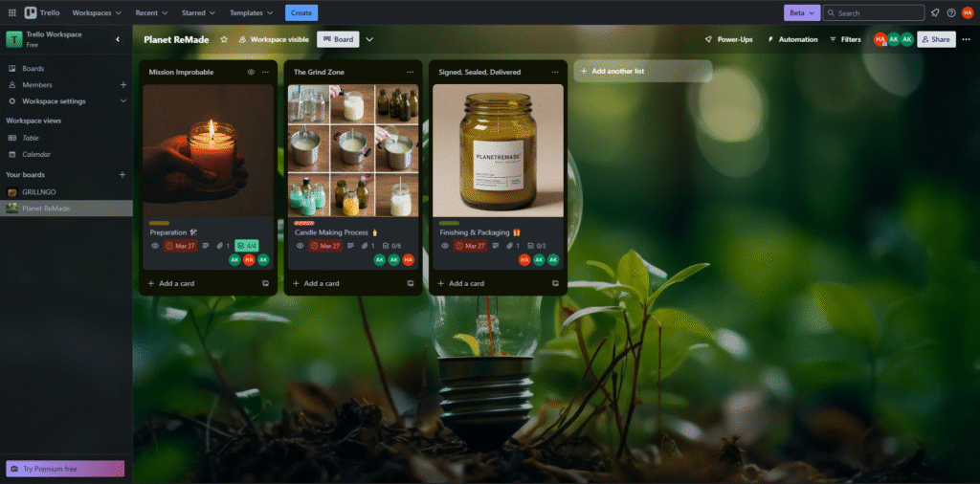
Task: Open The Grind Zone list actions menu
Action: [x=411, y=72]
